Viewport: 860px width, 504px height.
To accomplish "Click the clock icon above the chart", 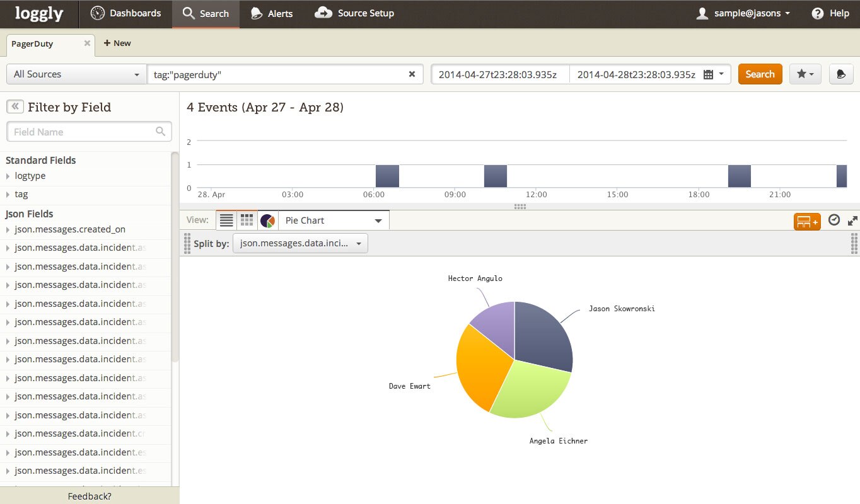I will coord(834,220).
